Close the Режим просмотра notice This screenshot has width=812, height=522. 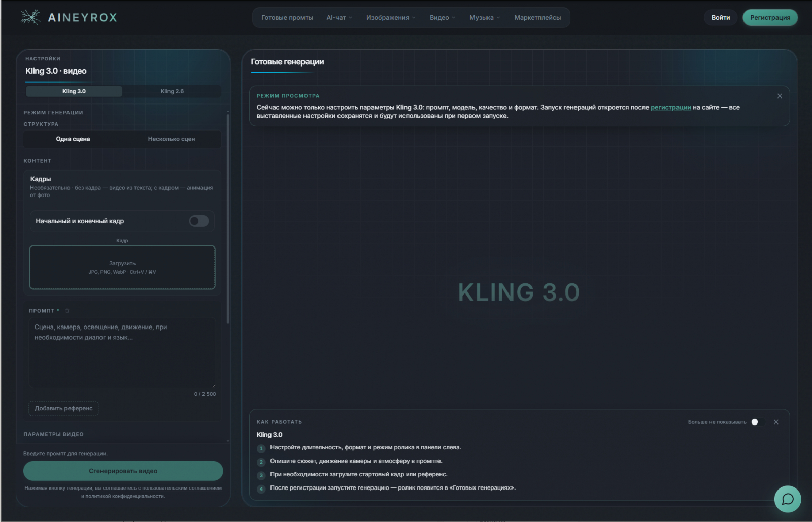point(780,96)
